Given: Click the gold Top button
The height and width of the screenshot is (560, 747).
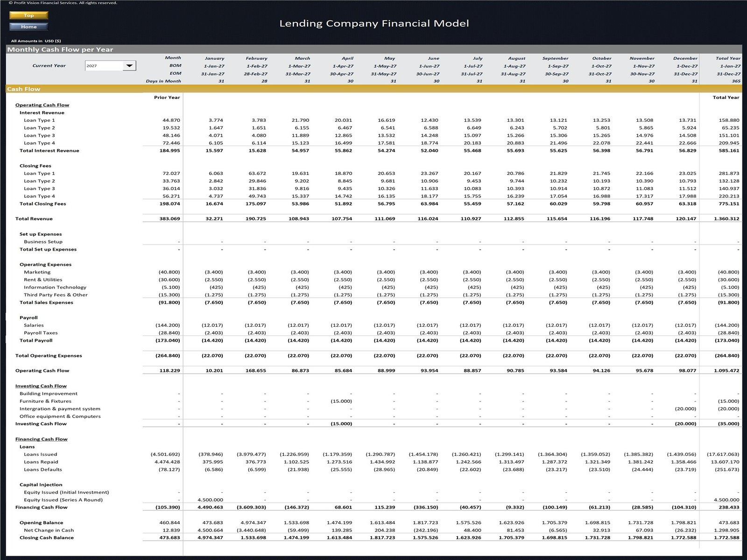Looking at the screenshot, I should tap(28, 15).
